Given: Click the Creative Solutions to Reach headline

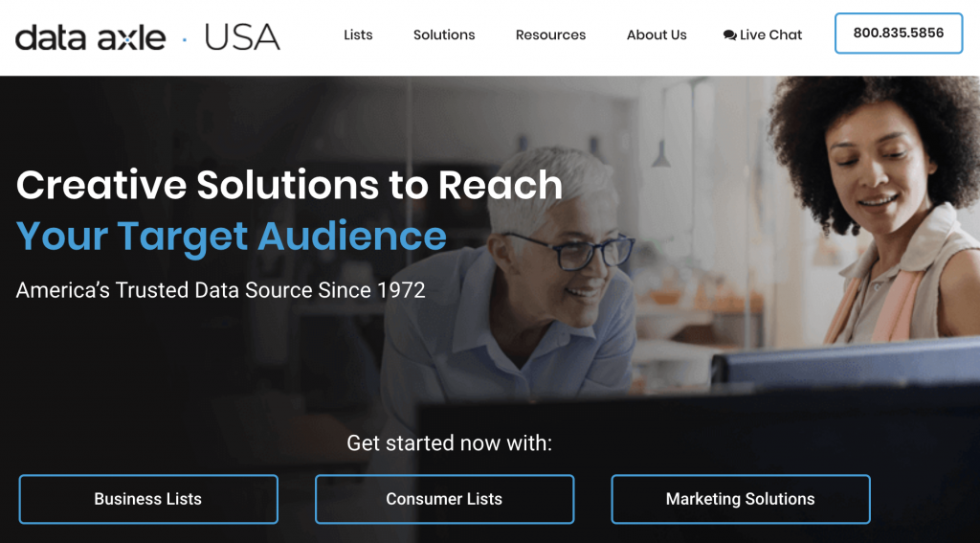Looking at the screenshot, I should click(x=289, y=185).
